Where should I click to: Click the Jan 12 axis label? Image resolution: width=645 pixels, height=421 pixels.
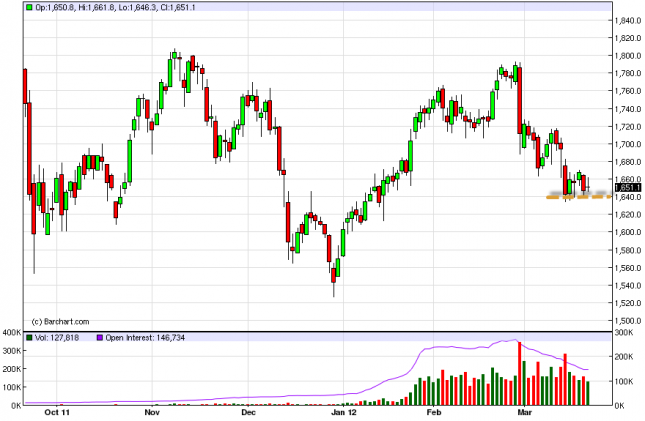[344, 412]
